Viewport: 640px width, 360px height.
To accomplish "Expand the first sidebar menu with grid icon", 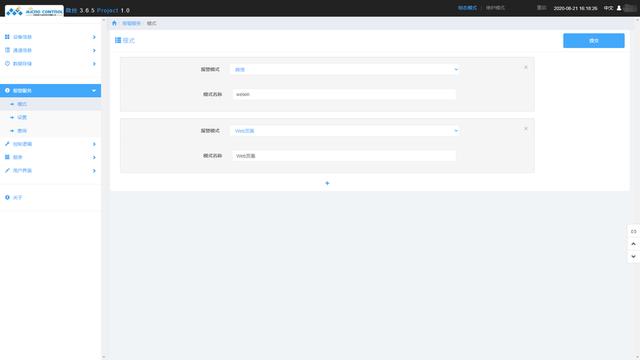I will pos(94,37).
